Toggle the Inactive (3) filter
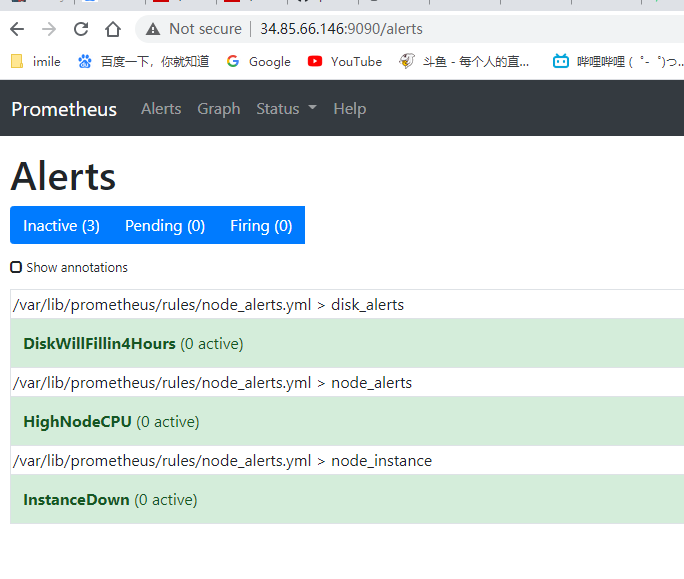684x579 pixels. coord(62,226)
